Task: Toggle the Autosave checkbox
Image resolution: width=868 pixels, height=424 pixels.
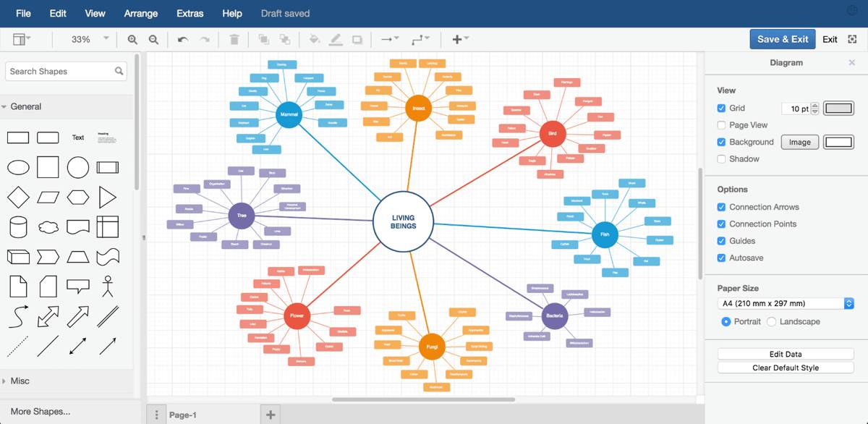Action: 721,258
